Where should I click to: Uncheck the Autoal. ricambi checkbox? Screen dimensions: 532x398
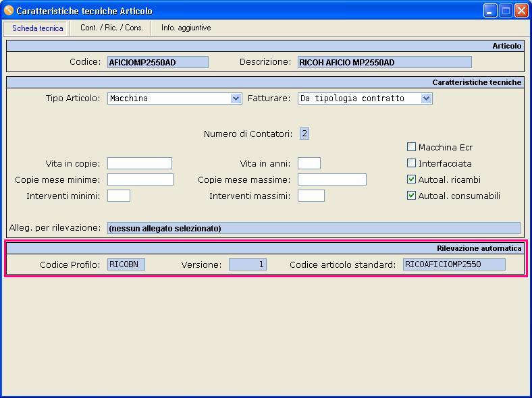pyautogui.click(x=411, y=179)
